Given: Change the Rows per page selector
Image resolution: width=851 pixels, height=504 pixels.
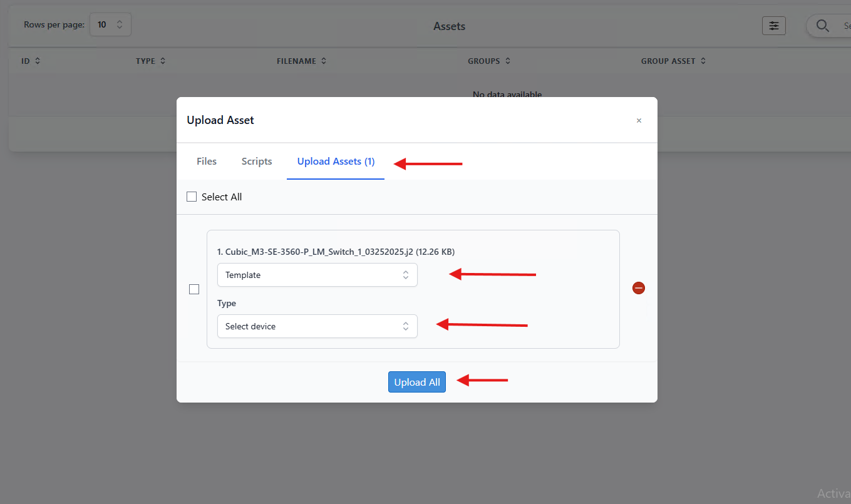Looking at the screenshot, I should tap(110, 24).
